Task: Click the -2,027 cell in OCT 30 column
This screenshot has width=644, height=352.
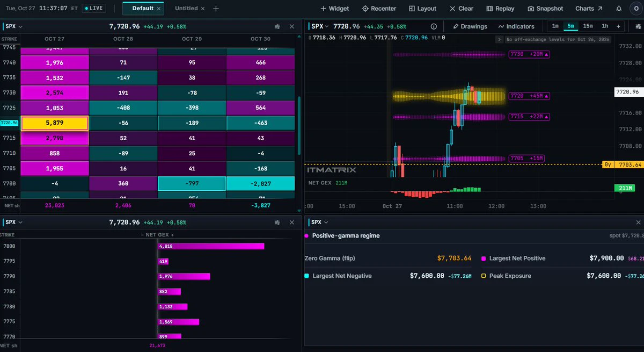Action: tap(261, 183)
